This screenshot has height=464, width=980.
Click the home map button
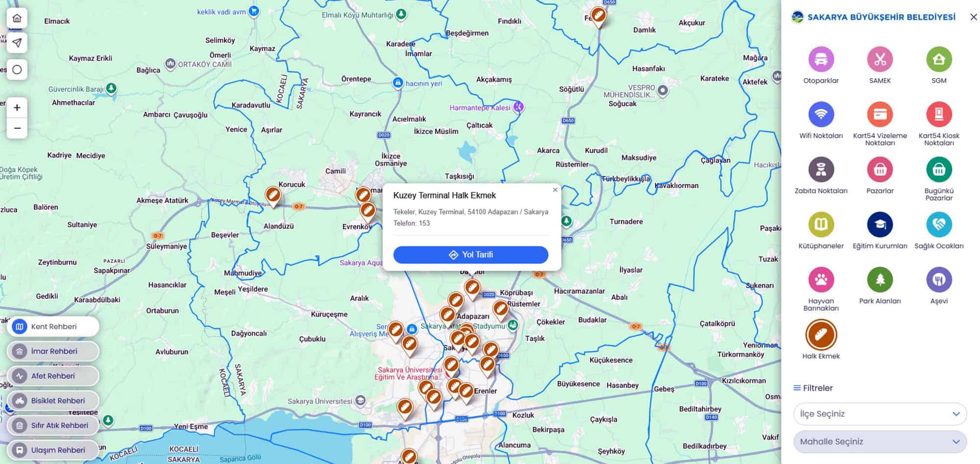(17, 18)
